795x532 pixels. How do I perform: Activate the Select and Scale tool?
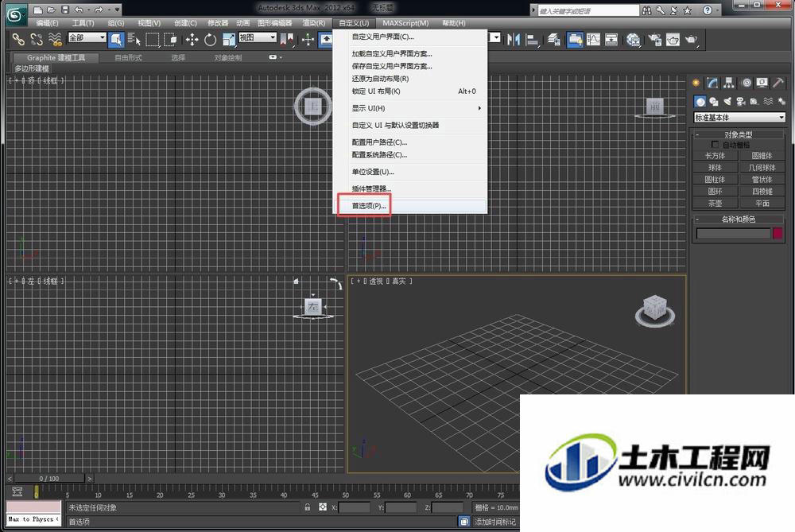click(229, 40)
